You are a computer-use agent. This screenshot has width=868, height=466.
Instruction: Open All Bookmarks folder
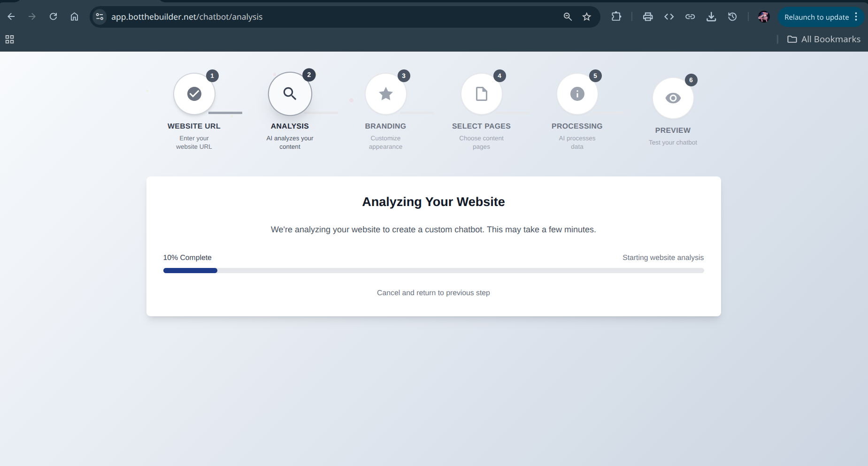[x=824, y=39]
